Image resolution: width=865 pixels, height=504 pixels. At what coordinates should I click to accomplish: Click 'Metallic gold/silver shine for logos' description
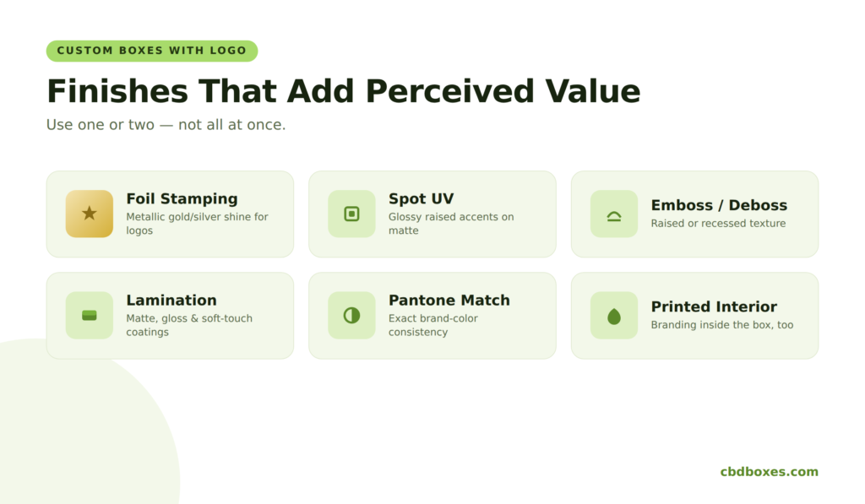point(197,224)
